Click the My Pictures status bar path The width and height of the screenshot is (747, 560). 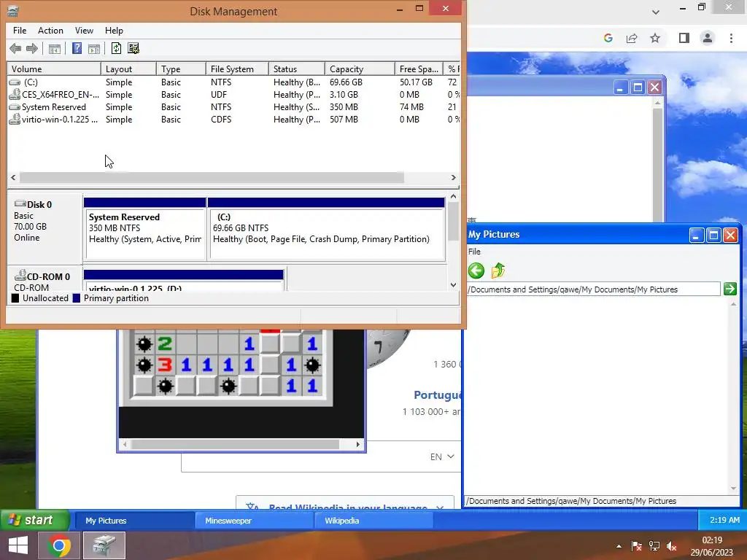click(x=570, y=501)
